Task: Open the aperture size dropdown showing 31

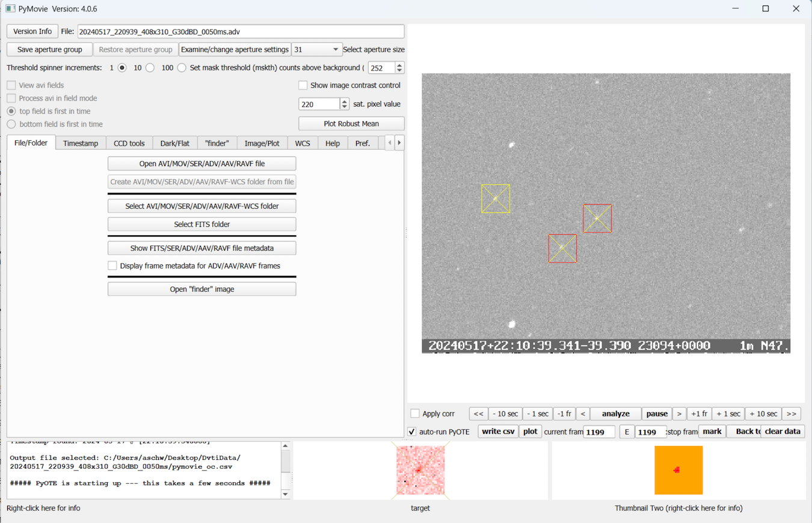Action: click(x=316, y=49)
